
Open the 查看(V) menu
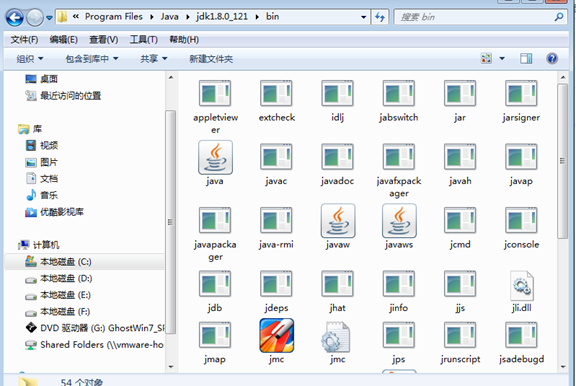pos(104,40)
